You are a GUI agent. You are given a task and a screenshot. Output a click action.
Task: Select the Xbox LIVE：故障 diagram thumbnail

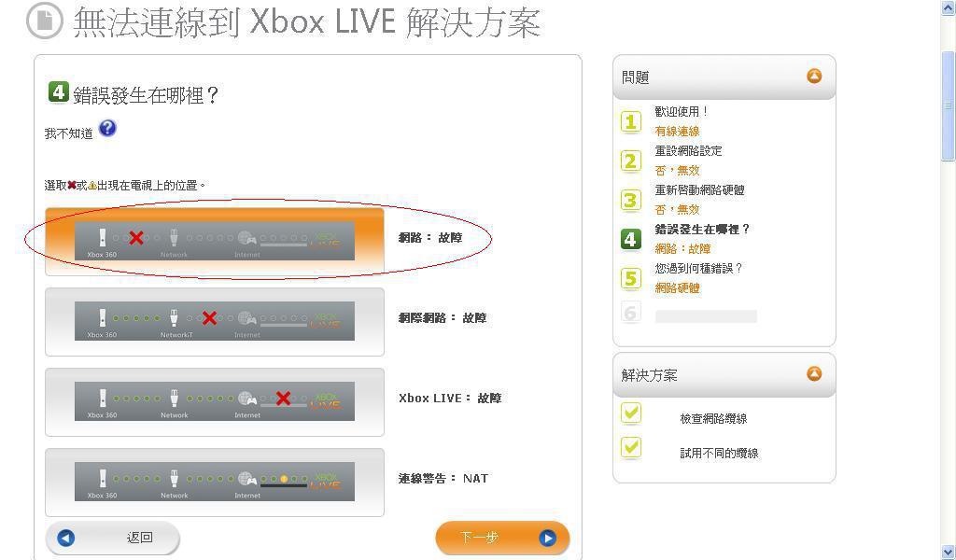tap(215, 401)
